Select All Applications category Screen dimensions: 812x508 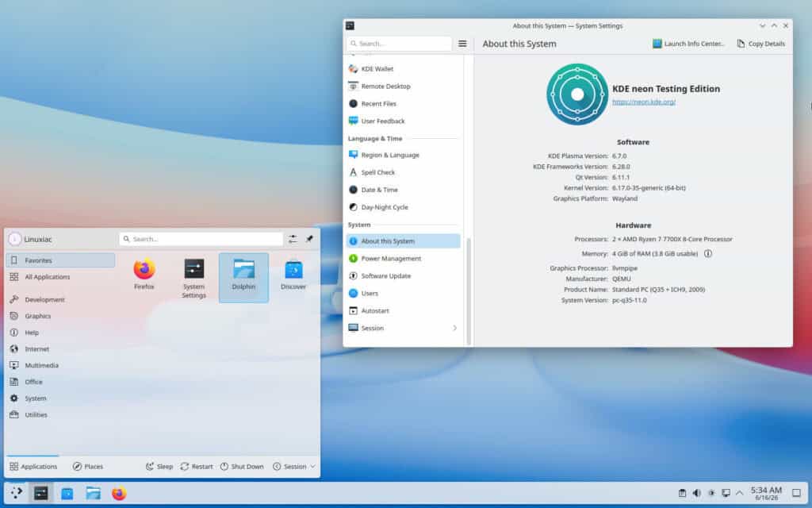[x=60, y=277]
